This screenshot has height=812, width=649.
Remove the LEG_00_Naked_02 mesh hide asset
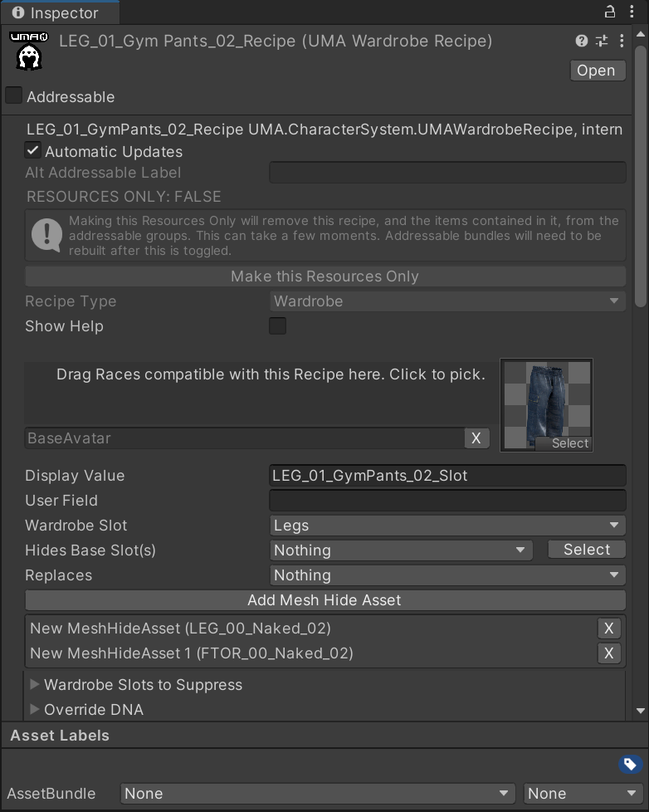click(609, 629)
